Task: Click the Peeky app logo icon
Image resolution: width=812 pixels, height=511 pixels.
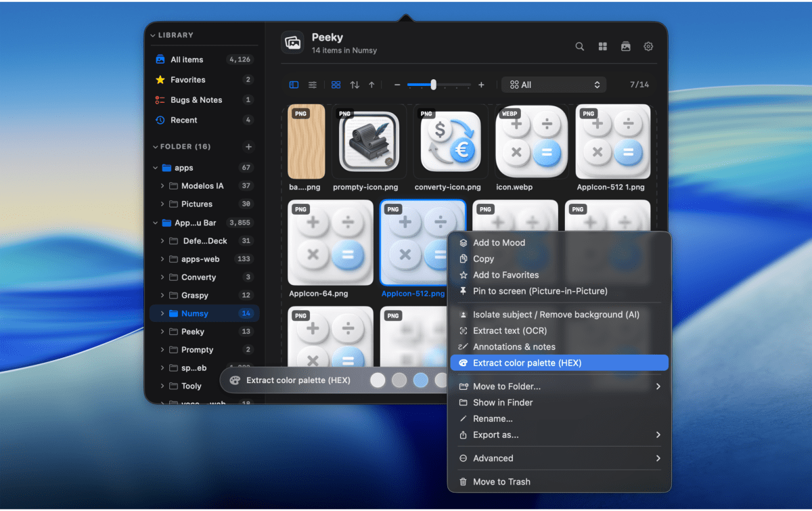Action: 293,43
